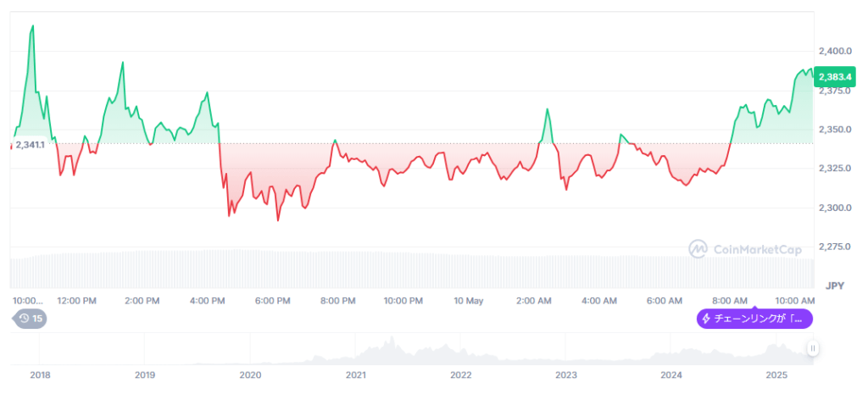Image resolution: width=868 pixels, height=400 pixels.
Task: Select 2020 in the timeline navigator
Action: click(250, 374)
